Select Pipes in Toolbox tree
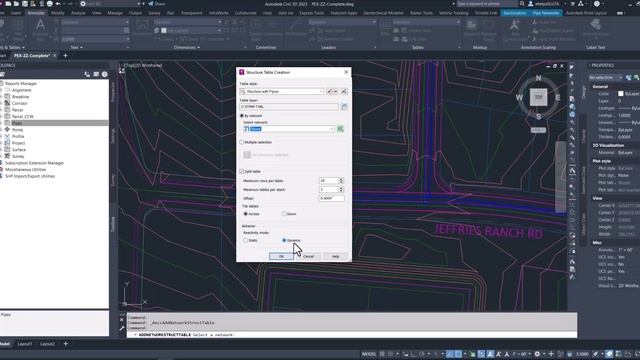The height and width of the screenshot is (360, 640). pos(17,123)
